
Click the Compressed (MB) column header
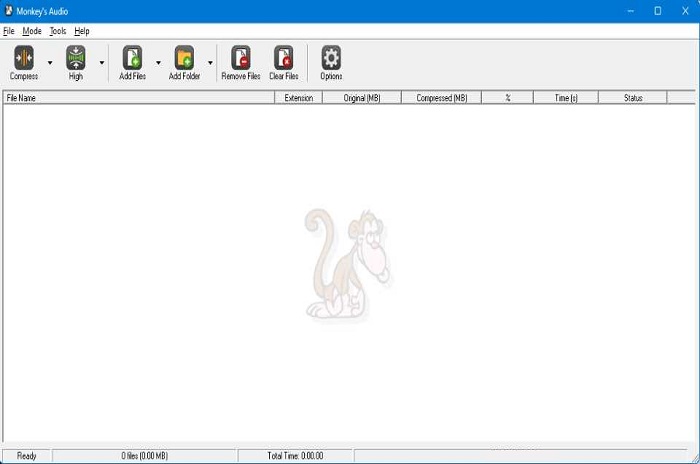(441, 98)
